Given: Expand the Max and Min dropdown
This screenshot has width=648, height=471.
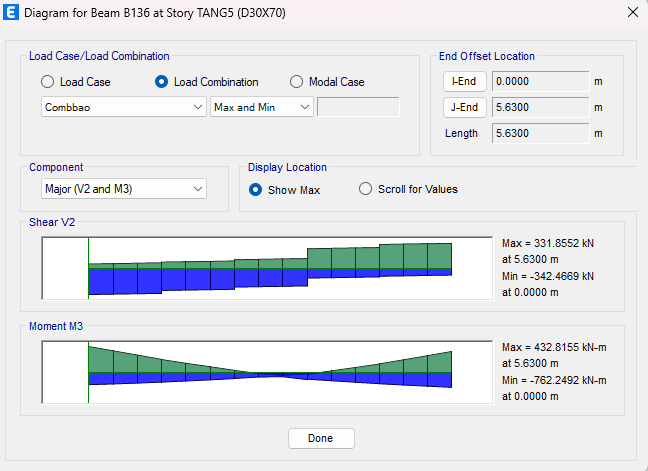Looking at the screenshot, I should point(262,107).
